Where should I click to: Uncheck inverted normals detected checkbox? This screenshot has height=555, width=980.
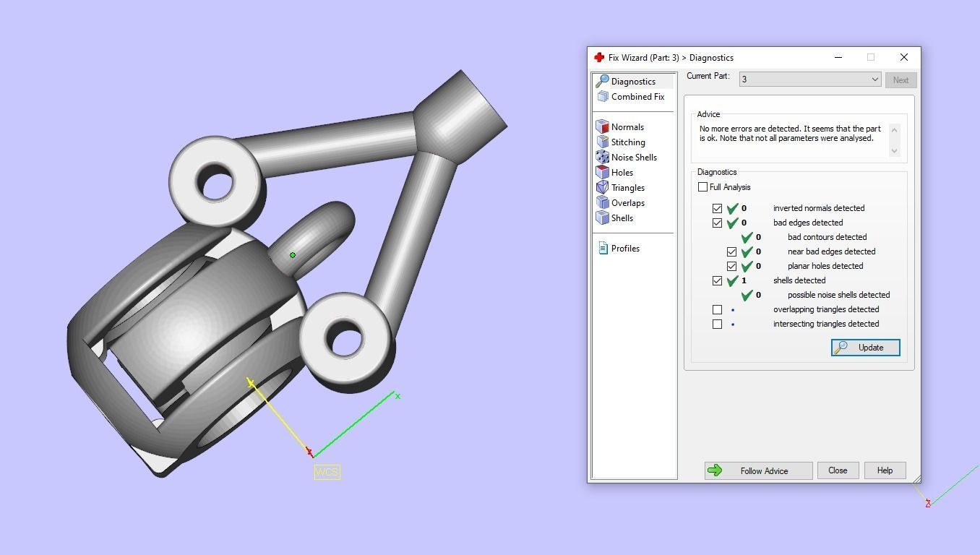click(717, 208)
